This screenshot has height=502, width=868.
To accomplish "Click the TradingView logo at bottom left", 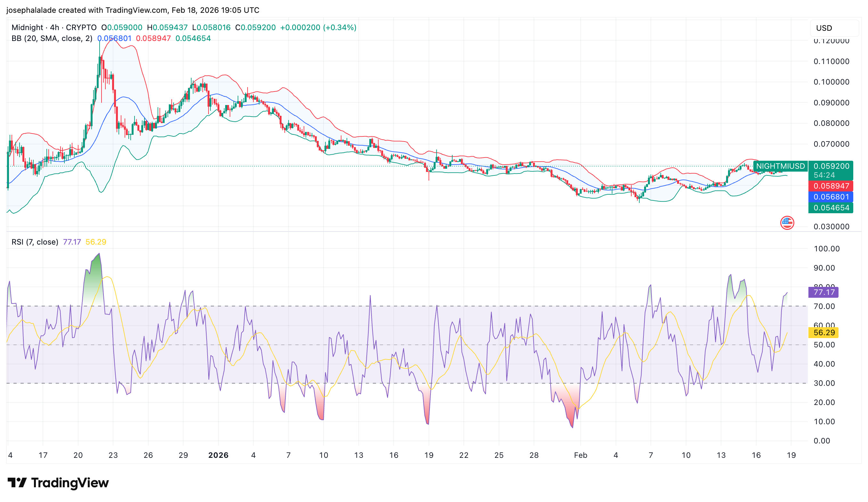I will [x=58, y=483].
